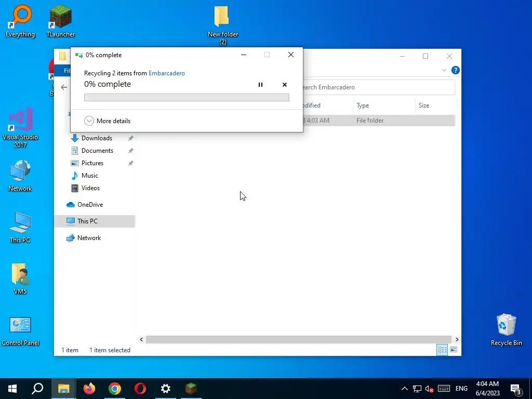This screenshot has width=532, height=399.
Task: Open the clock showing 4:04 AM
Action: [487, 389]
